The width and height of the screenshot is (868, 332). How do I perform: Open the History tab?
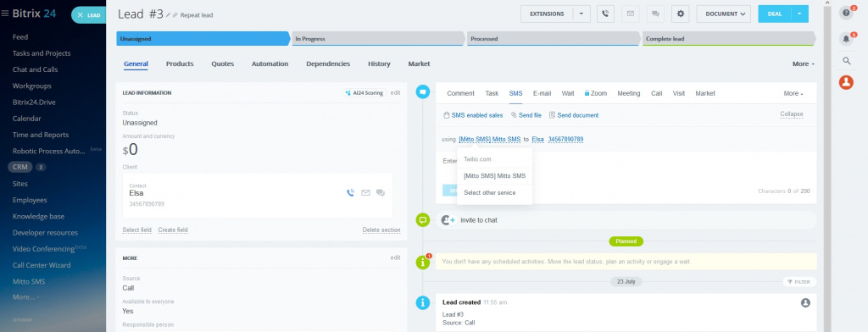point(379,64)
